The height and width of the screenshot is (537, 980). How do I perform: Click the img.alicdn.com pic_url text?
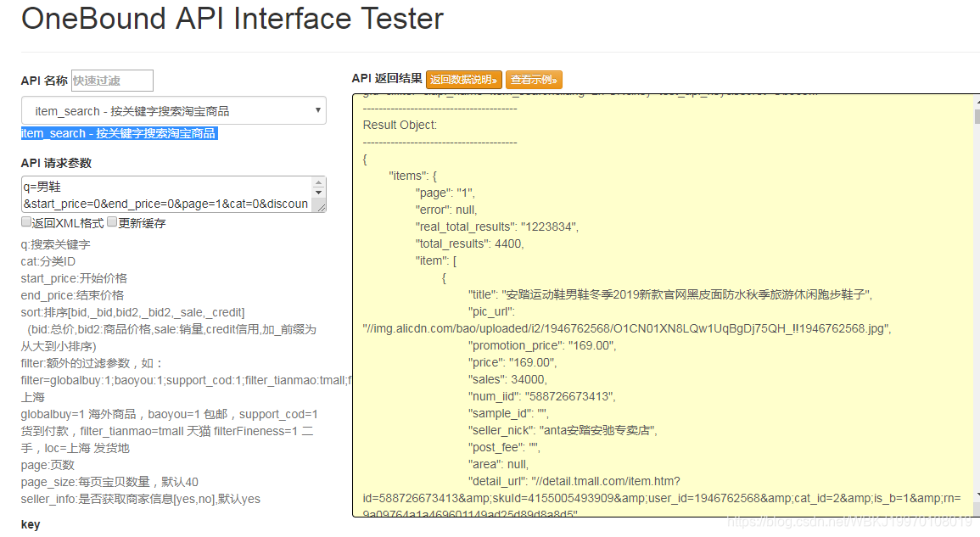627,329
